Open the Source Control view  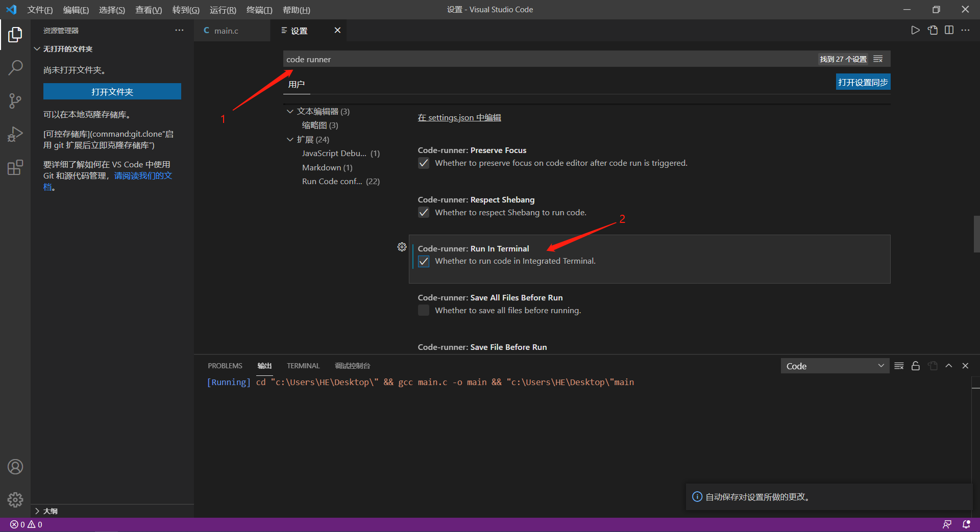coord(16,100)
